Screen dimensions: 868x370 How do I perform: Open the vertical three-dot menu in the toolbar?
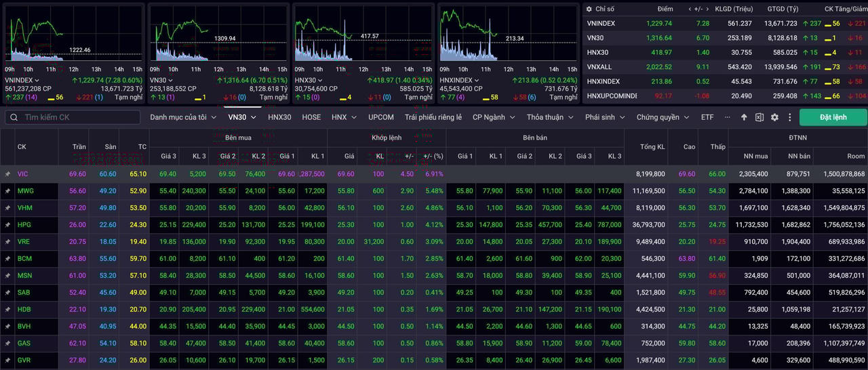(789, 117)
